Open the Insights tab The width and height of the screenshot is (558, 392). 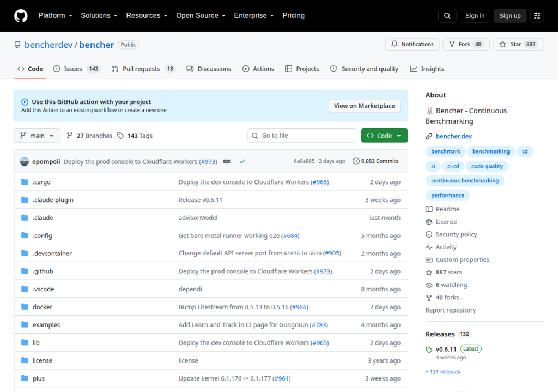pyautogui.click(x=427, y=69)
